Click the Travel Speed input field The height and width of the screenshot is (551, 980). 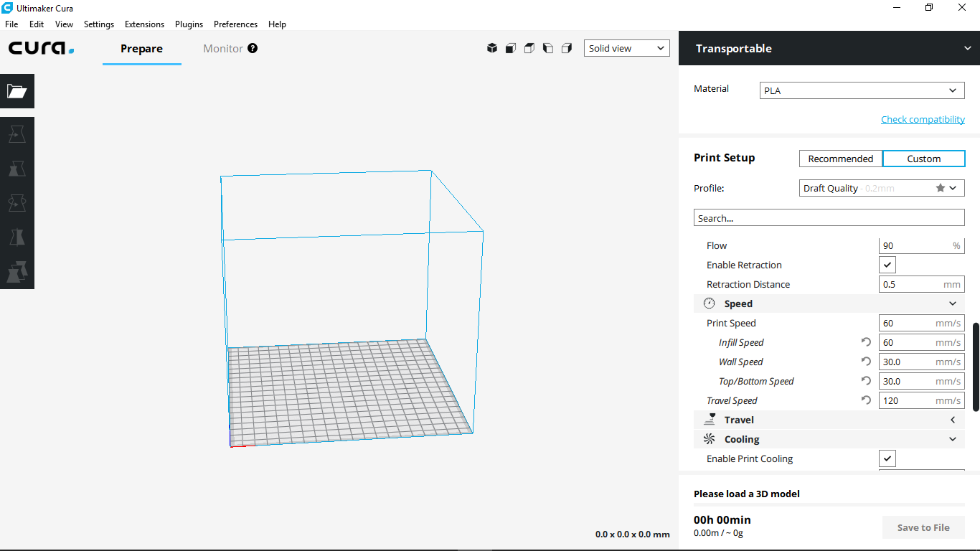[922, 400]
